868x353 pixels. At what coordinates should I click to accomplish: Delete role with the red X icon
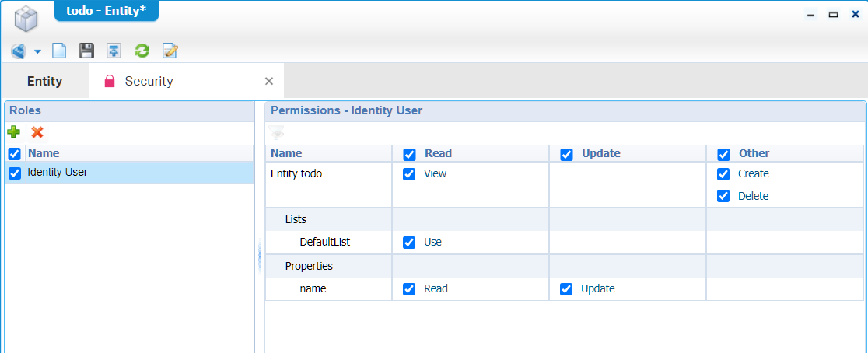(37, 133)
